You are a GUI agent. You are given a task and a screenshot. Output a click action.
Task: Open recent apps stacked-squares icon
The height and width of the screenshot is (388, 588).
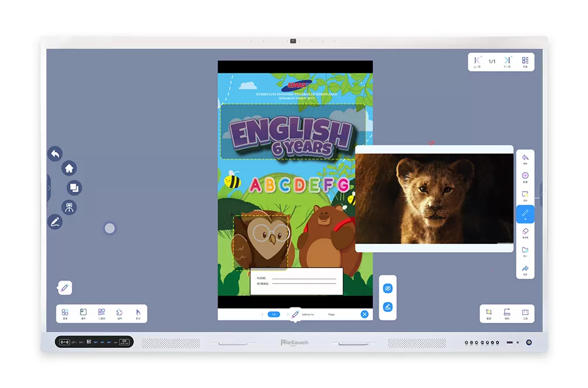(x=74, y=188)
